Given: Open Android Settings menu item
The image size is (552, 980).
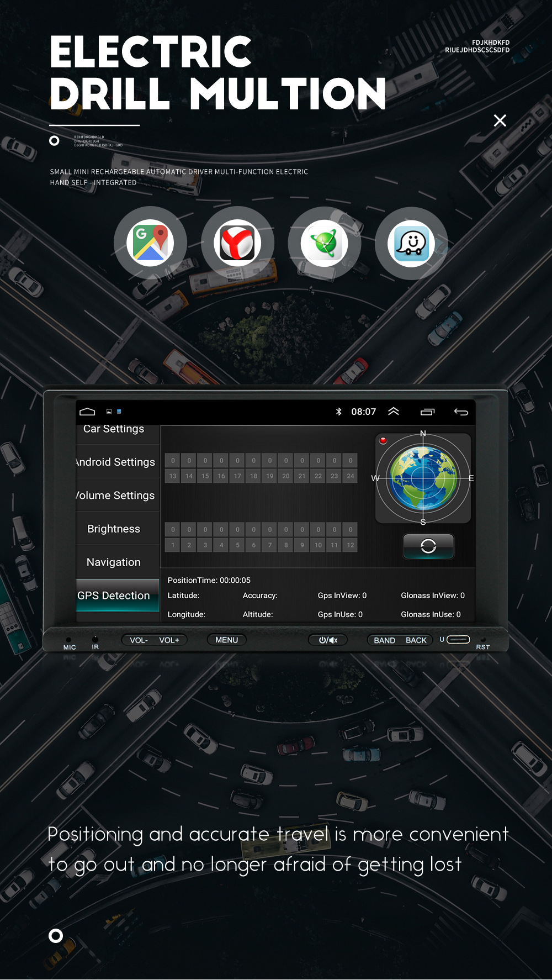Looking at the screenshot, I should [x=115, y=462].
